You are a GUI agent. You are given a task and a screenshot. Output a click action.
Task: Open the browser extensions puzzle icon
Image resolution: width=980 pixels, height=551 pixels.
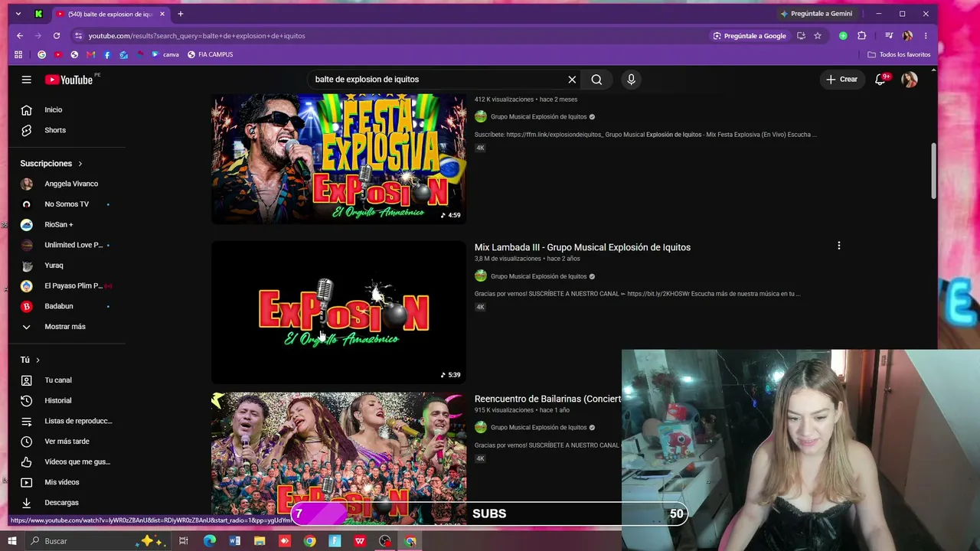coord(861,36)
